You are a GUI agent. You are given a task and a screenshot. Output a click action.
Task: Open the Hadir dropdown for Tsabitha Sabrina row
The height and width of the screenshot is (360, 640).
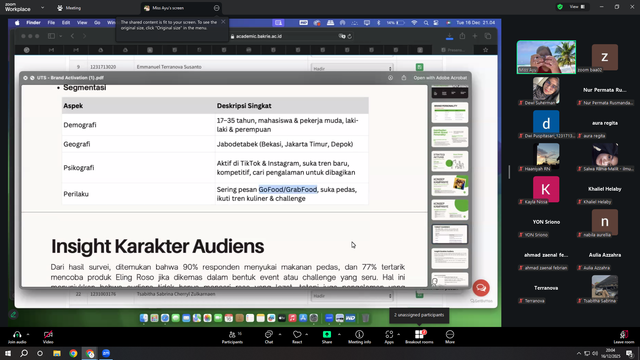(x=352, y=296)
